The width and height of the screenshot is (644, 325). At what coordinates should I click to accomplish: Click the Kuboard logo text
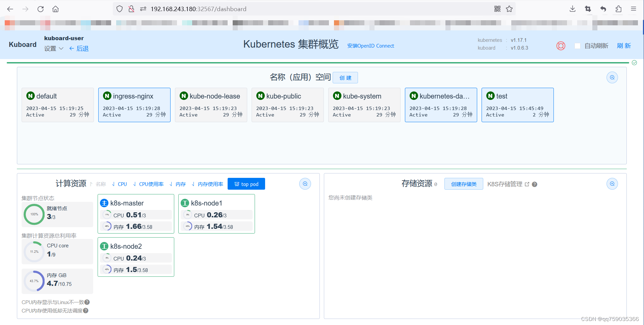pyautogui.click(x=23, y=45)
